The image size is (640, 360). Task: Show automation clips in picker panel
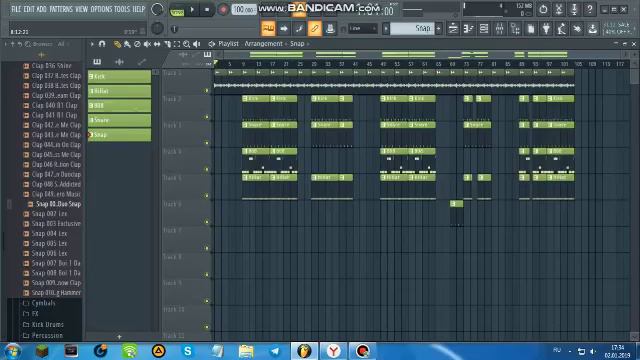coord(142,62)
